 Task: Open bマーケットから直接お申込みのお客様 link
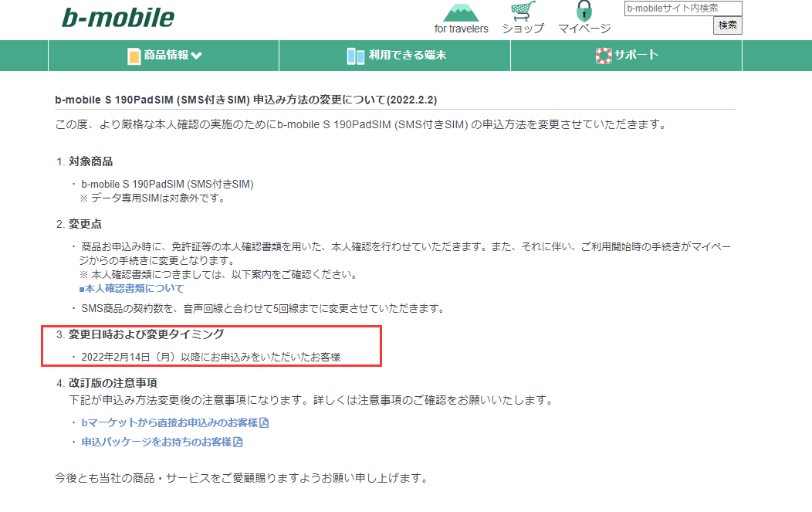tap(169, 423)
